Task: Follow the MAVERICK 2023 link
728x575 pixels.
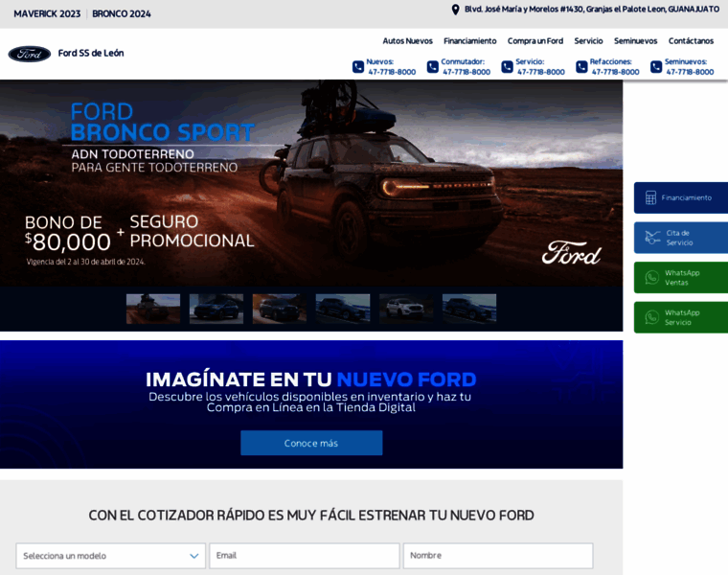Action: point(47,14)
